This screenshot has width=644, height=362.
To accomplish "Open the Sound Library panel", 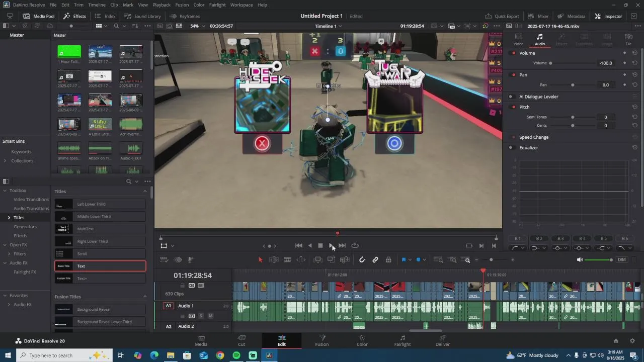I will tap(142, 16).
